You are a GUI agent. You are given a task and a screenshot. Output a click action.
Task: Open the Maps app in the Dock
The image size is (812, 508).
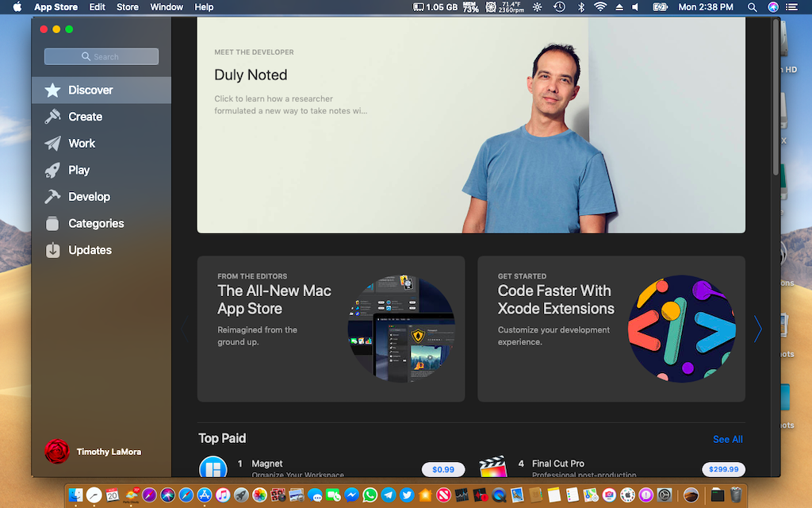pyautogui.click(x=591, y=495)
